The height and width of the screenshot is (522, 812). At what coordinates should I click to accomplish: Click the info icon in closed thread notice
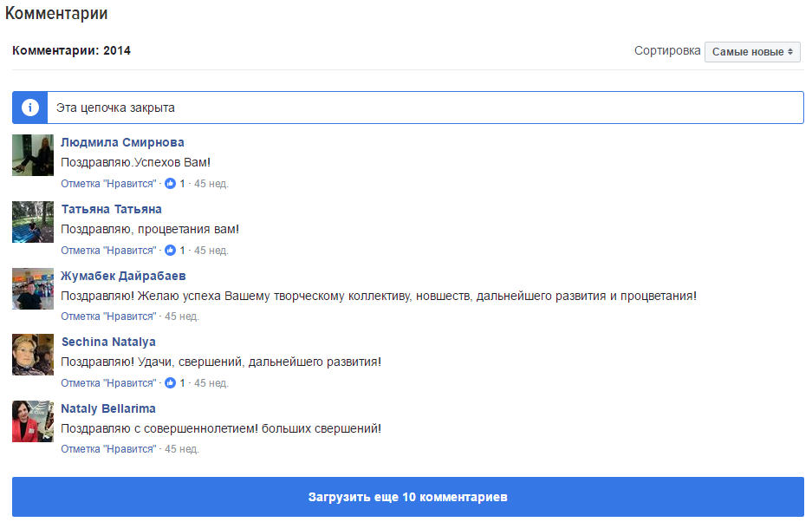coord(30,108)
